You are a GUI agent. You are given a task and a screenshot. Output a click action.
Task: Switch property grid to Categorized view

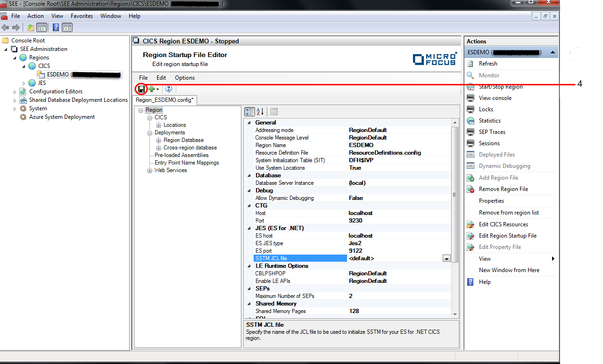pyautogui.click(x=249, y=112)
